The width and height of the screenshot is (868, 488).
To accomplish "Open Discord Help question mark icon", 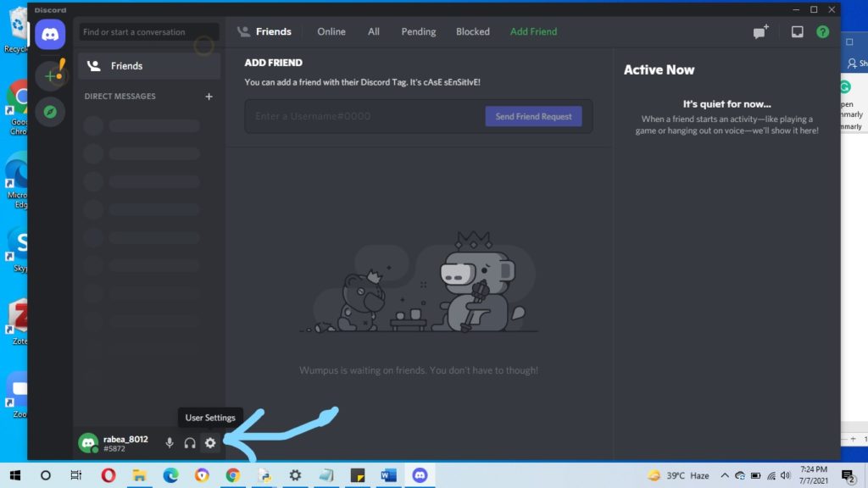I will [822, 31].
